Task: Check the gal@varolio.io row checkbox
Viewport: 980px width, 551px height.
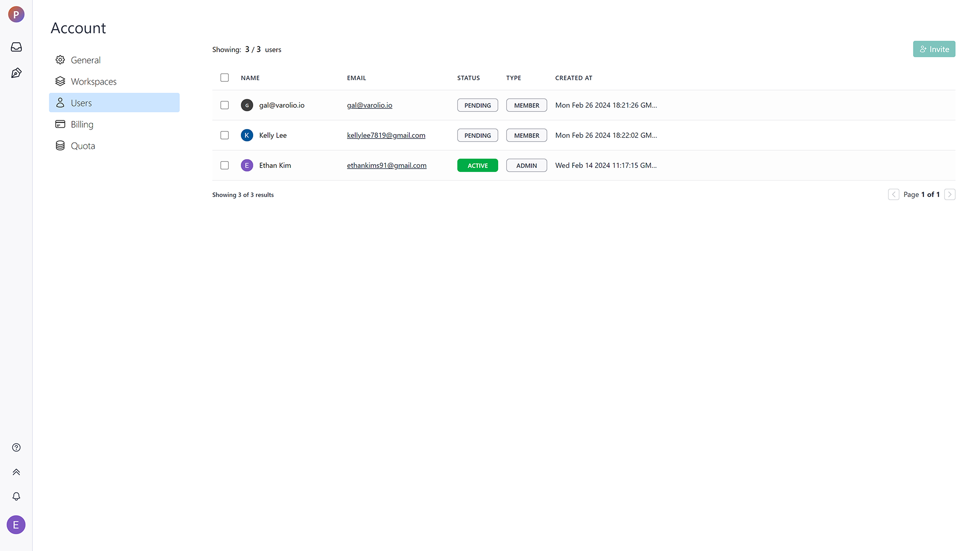Action: (x=225, y=105)
